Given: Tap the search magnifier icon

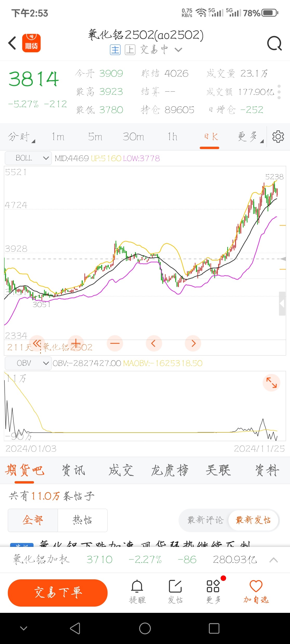Looking at the screenshot, I should pos(274,43).
